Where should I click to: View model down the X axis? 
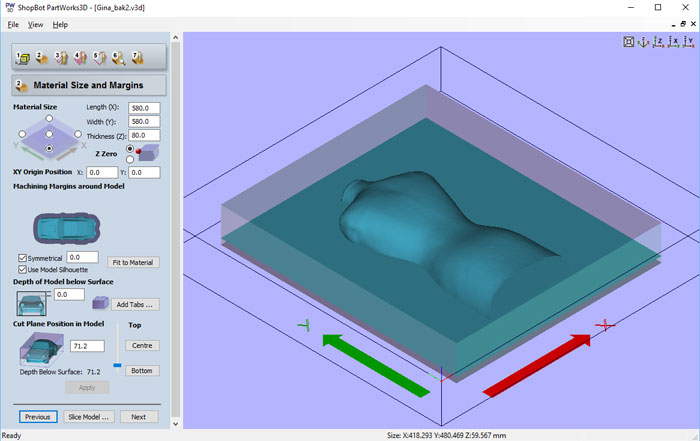674,42
